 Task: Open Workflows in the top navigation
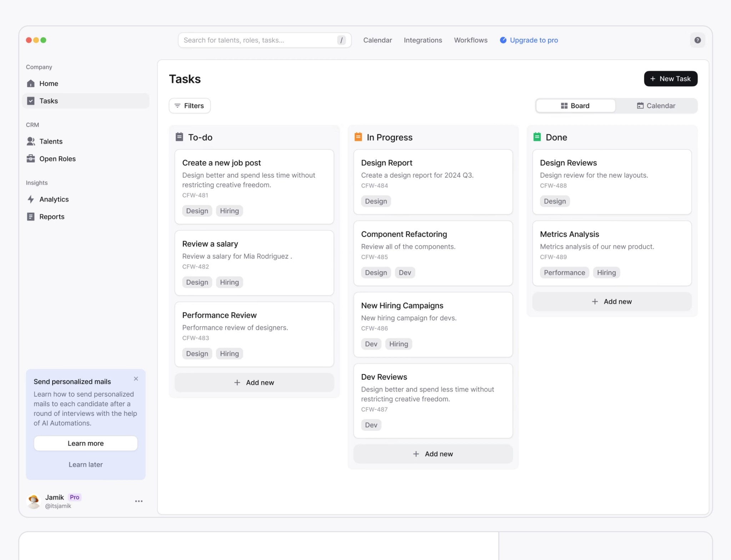point(470,40)
